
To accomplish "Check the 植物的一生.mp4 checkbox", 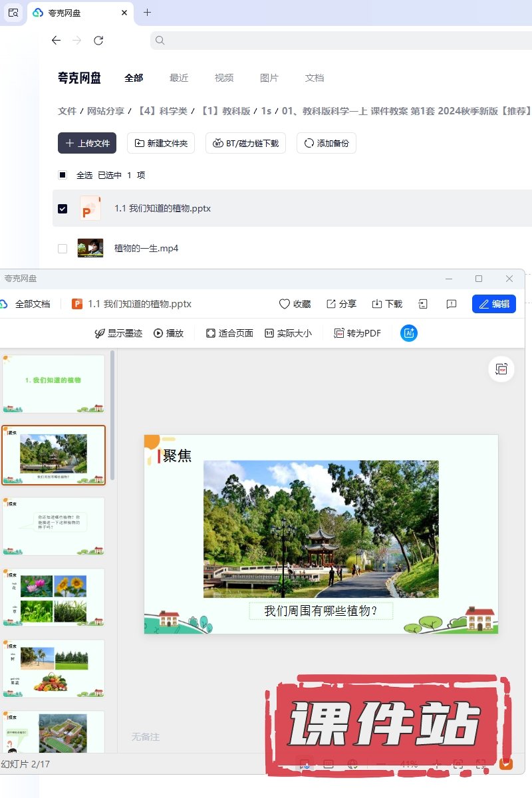I will pos(63,249).
